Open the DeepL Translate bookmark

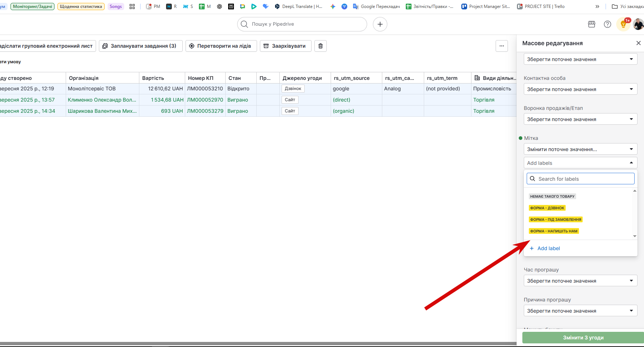coord(299,7)
